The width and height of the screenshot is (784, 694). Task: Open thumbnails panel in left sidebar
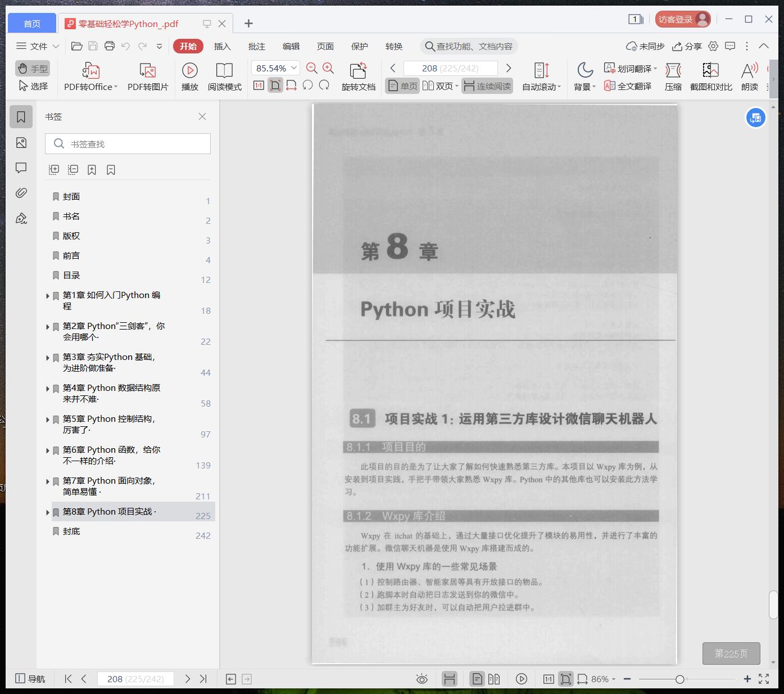tap(21, 143)
